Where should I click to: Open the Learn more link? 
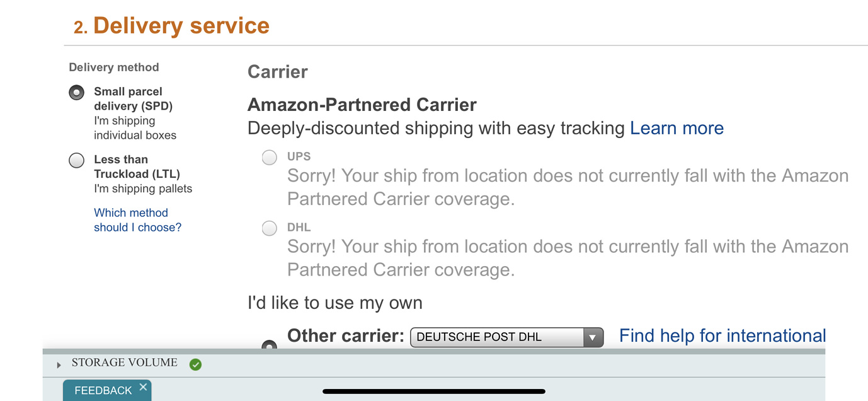tap(677, 128)
